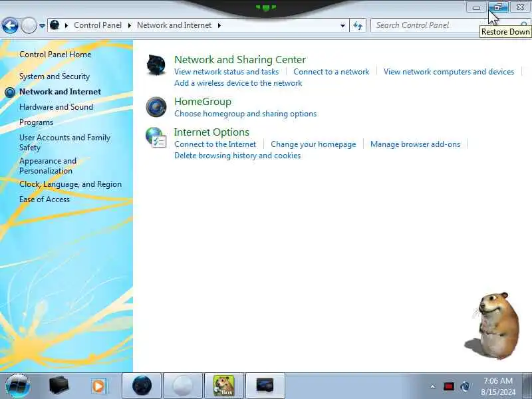Viewport: 532px width, 399px height.
Task: Show hidden system tray icons
Action: pos(433,386)
